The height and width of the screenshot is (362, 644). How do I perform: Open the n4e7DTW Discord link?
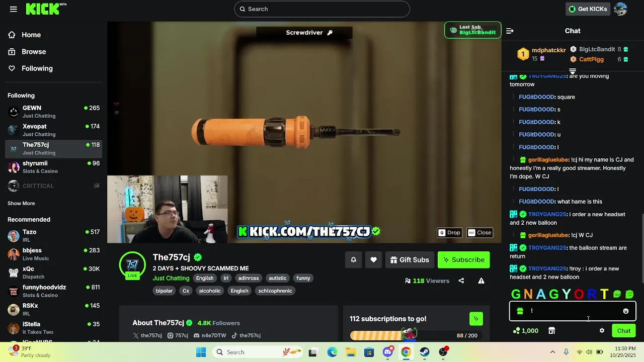[210, 335]
